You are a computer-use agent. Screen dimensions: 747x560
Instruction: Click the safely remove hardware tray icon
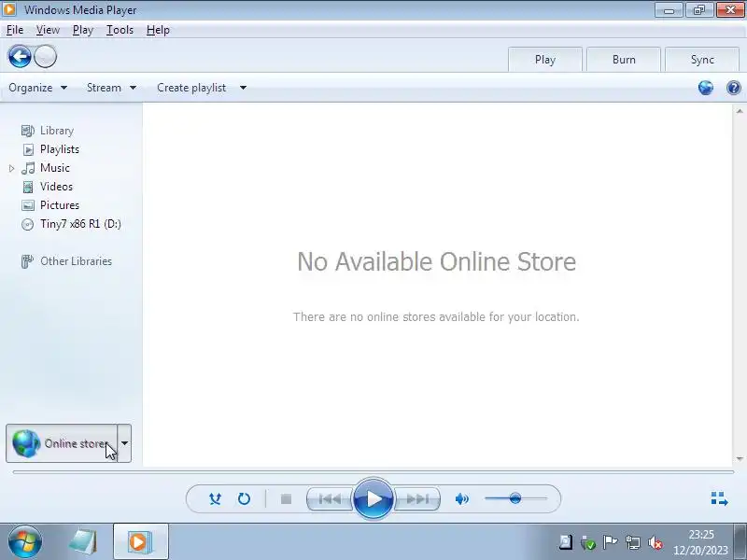click(x=588, y=542)
